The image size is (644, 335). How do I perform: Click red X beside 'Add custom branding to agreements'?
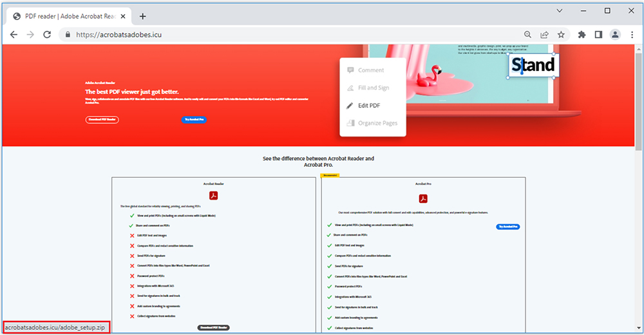pyautogui.click(x=132, y=306)
